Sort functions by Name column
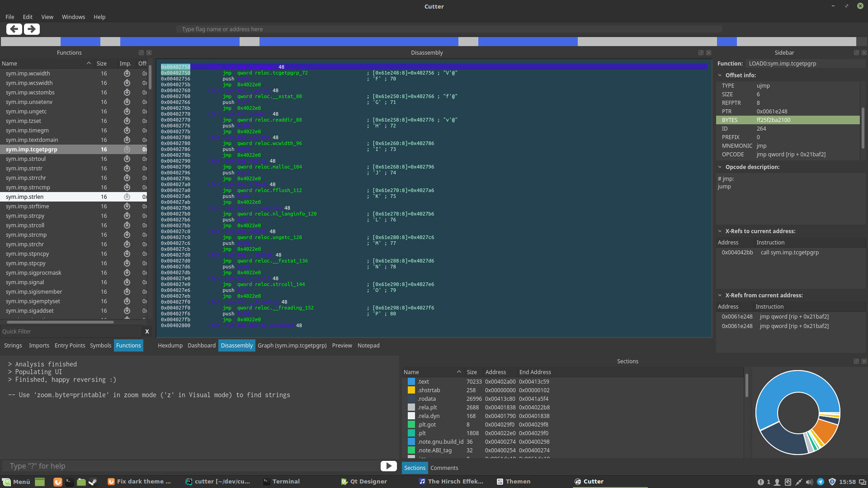Viewport: 868px width, 488px height. pos(47,64)
